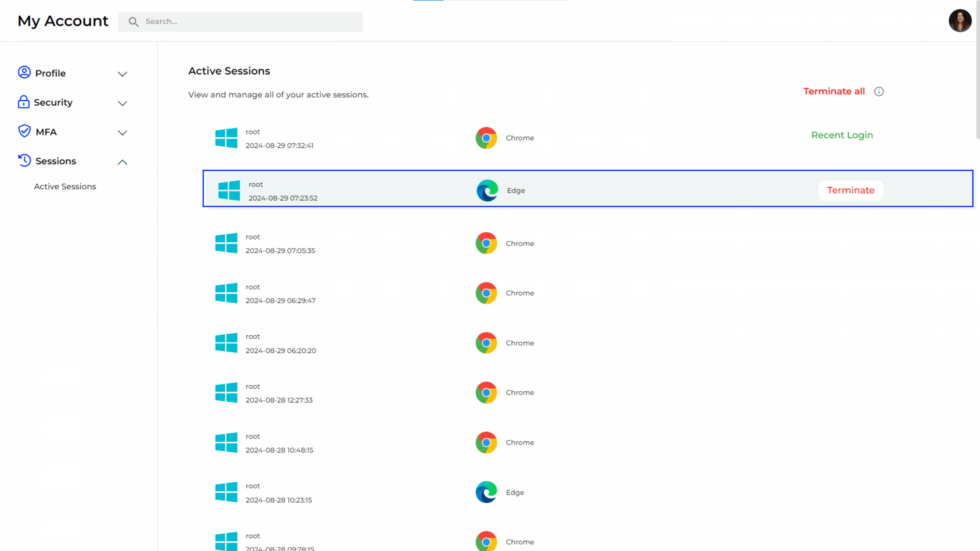Screen dimensions: 980x551
Task: Click Chrome label in 06:20:20 session
Action: tap(520, 343)
